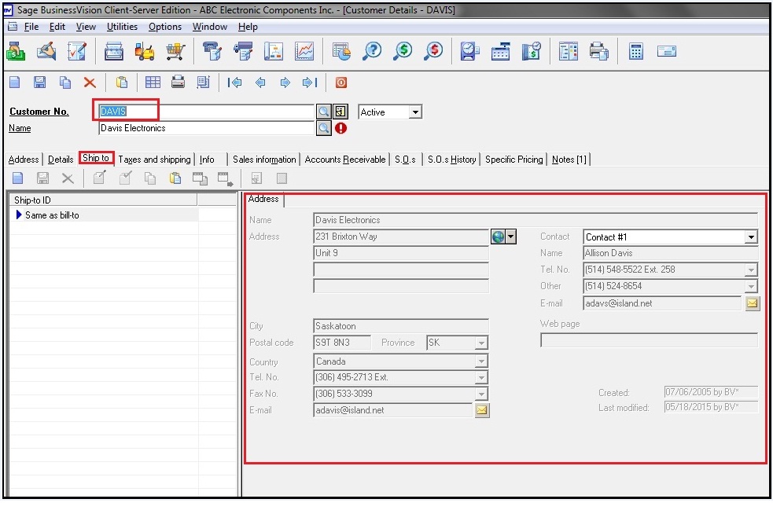Click the line graph chart icon
The height and width of the screenshot is (532, 773).
coord(304,51)
